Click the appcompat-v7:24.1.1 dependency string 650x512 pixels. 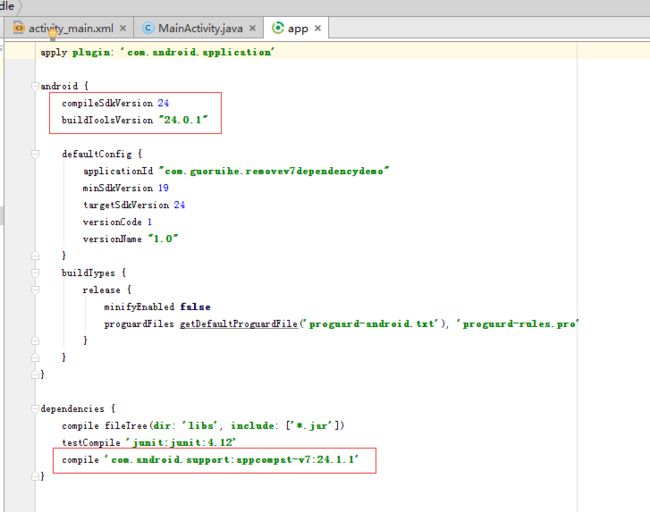click(x=231, y=460)
